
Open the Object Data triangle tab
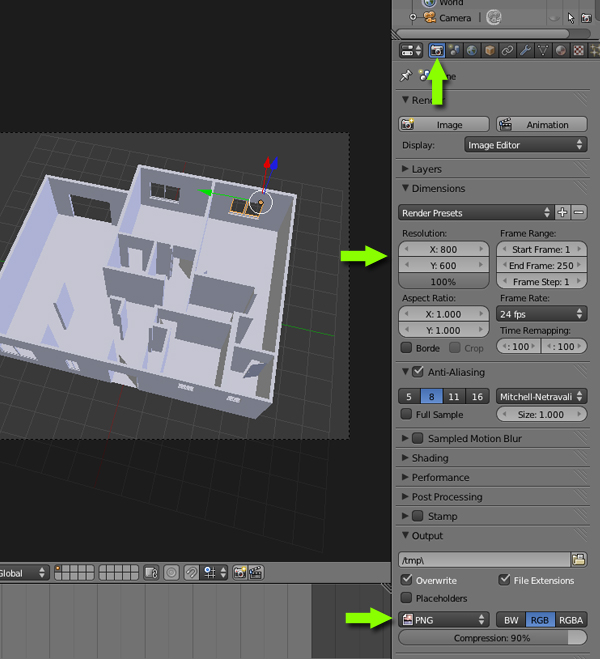point(543,51)
